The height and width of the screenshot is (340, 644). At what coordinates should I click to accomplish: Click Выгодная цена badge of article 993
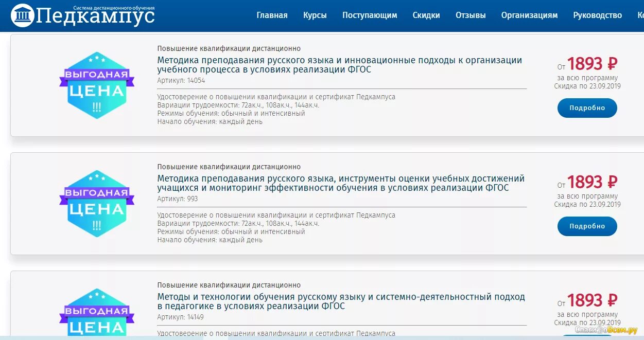point(97,204)
